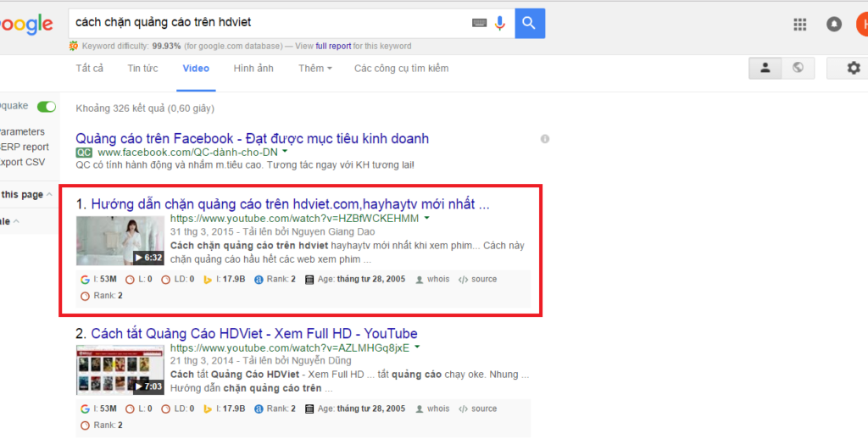
Task: Switch to the Tất cả tab
Action: click(x=90, y=68)
